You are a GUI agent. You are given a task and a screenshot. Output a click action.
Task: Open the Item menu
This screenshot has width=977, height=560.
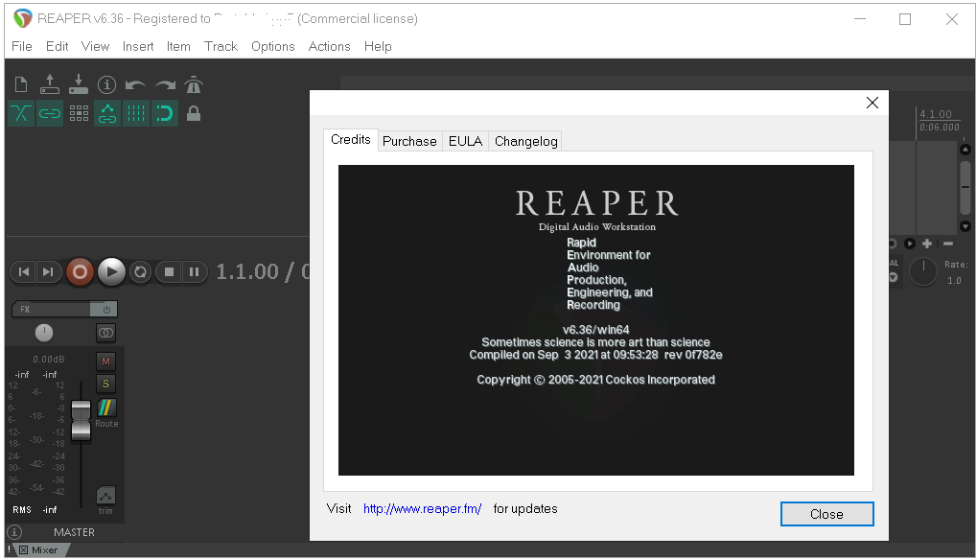click(x=178, y=46)
